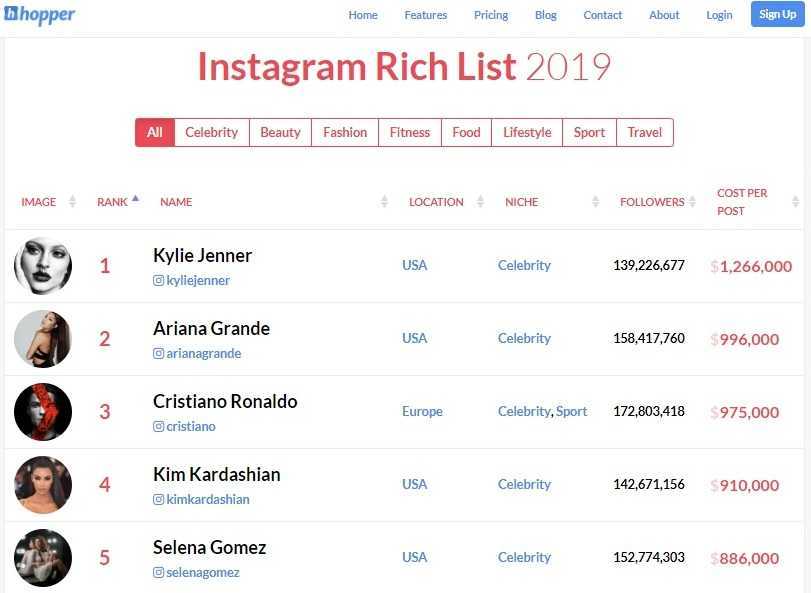Toggle sort arrow on Rank column

click(x=136, y=198)
